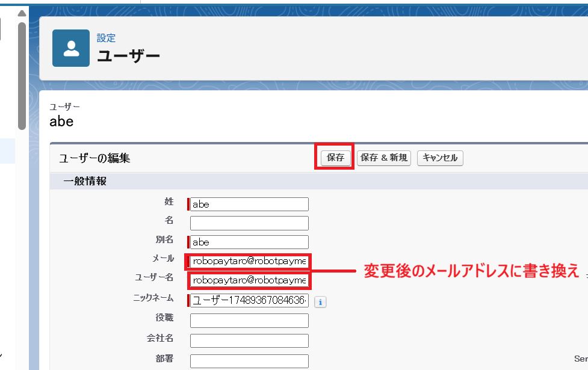Click the 一般情報 section header
Screen dimensions: 588x370
pyautogui.click(x=85, y=181)
